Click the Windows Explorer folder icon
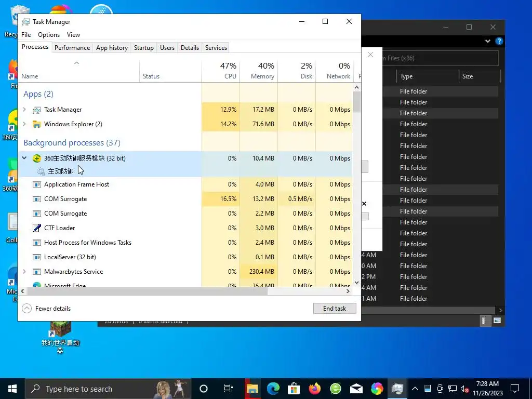Image resolution: width=532 pixels, height=399 pixels. pos(37,124)
